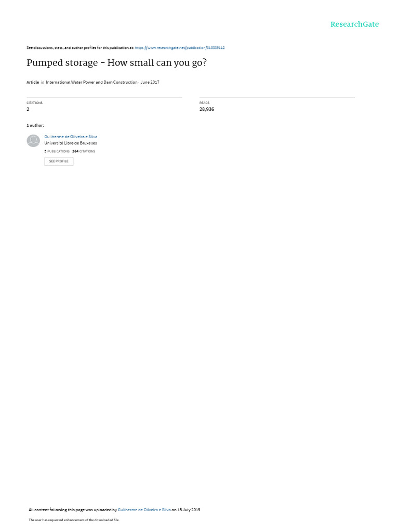Click the "1 author:" heading
Viewport: 399px width, 532px height.
[35, 126]
